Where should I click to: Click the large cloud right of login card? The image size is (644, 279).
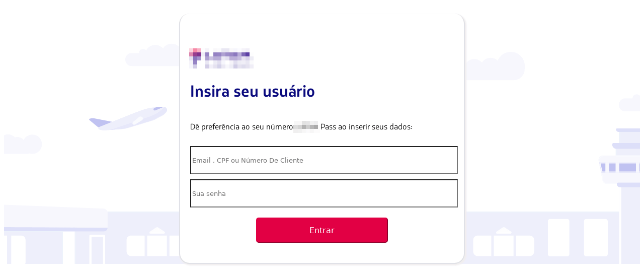click(495, 66)
